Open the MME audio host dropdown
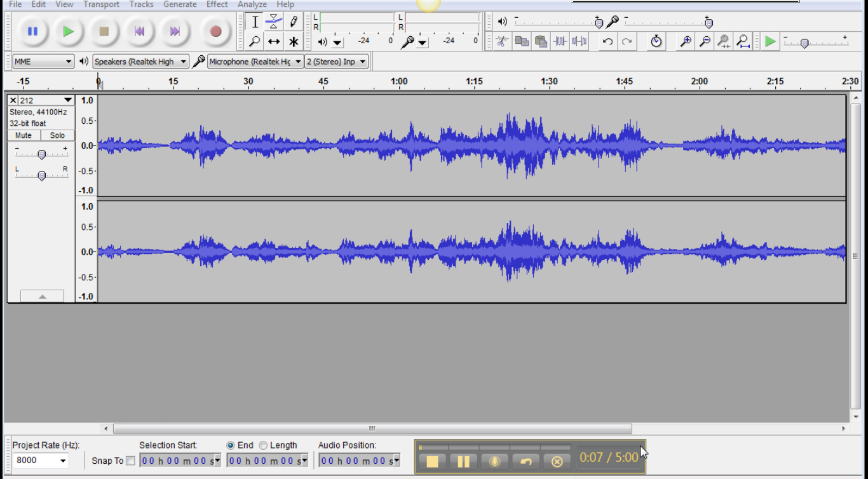 coord(43,62)
